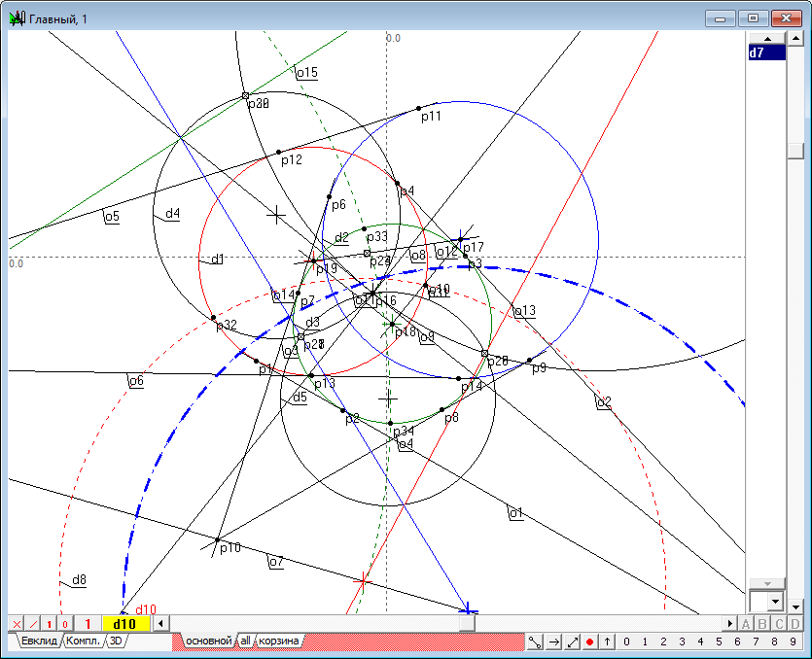Click the red diagonal line icon
The image size is (812, 659).
(x=33, y=624)
